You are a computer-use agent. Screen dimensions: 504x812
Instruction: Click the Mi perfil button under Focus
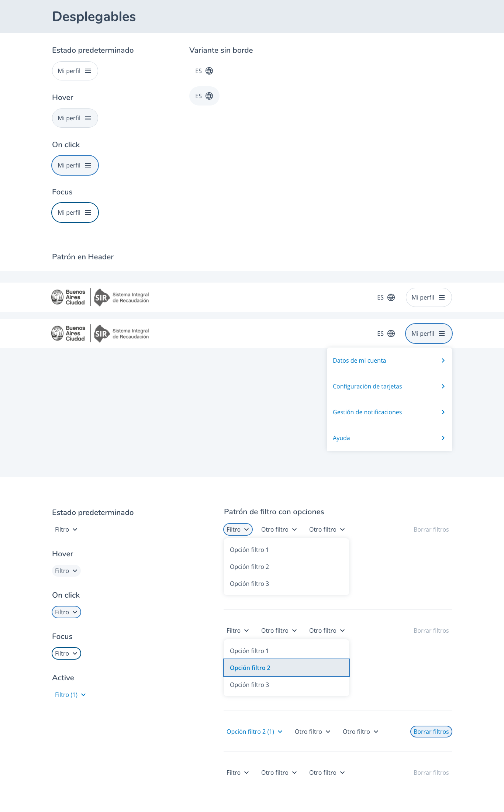pos(75,212)
